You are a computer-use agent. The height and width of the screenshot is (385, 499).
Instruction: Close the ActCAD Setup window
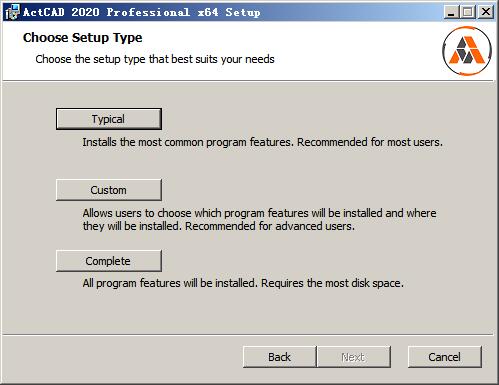coord(486,12)
